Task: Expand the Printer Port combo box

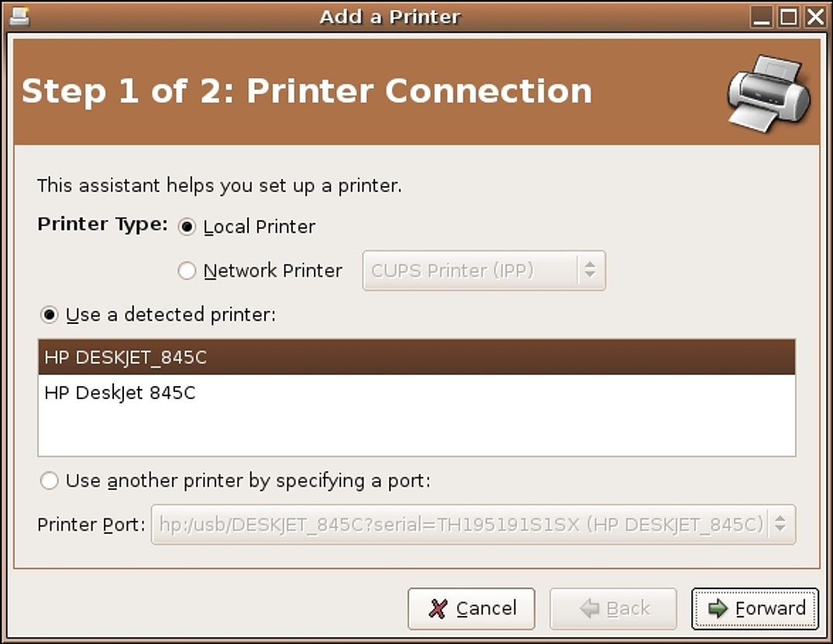Action: (473, 525)
